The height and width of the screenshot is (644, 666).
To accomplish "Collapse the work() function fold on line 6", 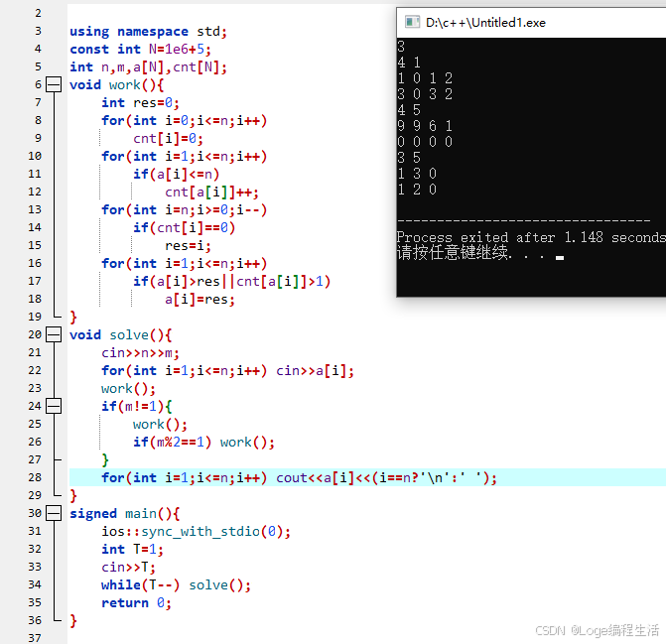I will [54, 84].
